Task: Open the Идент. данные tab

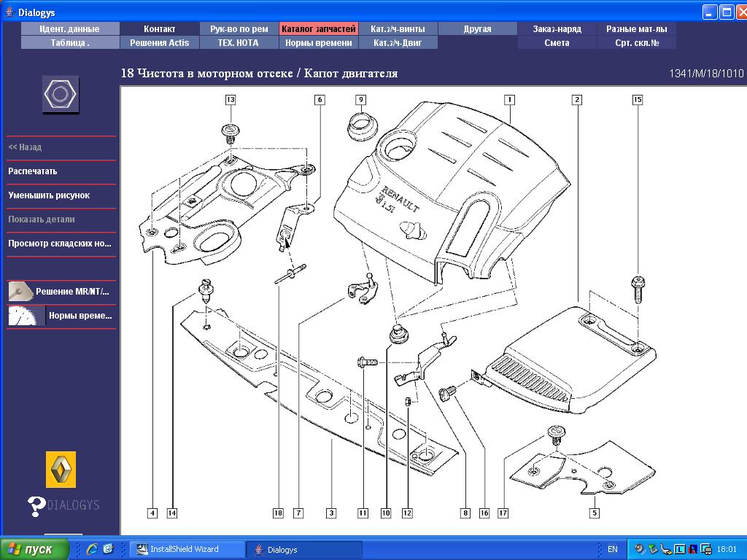Action: coord(69,28)
